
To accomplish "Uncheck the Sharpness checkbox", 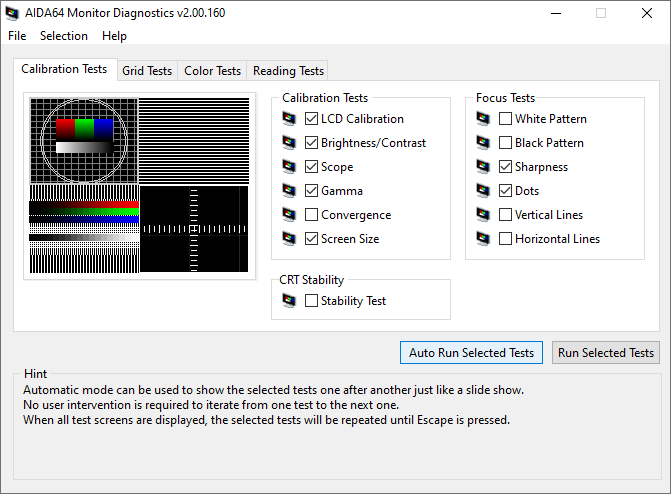I will 505,167.
